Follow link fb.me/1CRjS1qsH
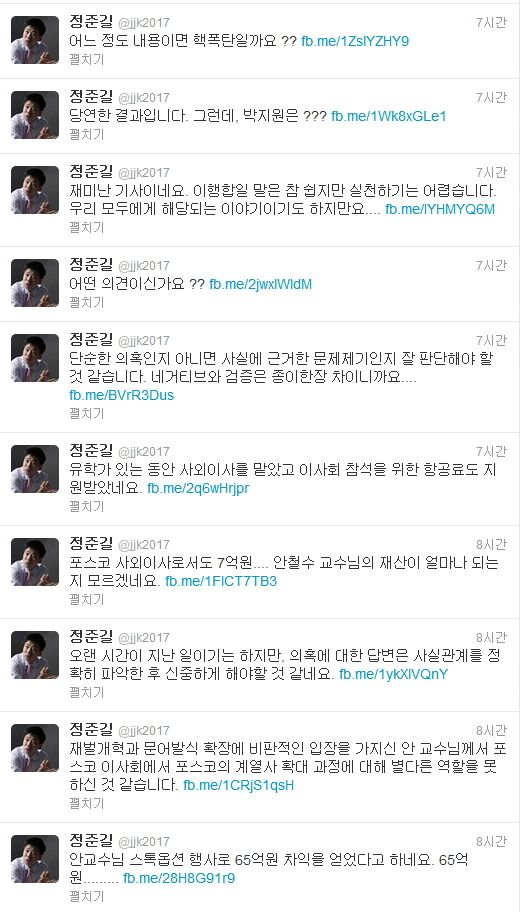 [239, 785]
